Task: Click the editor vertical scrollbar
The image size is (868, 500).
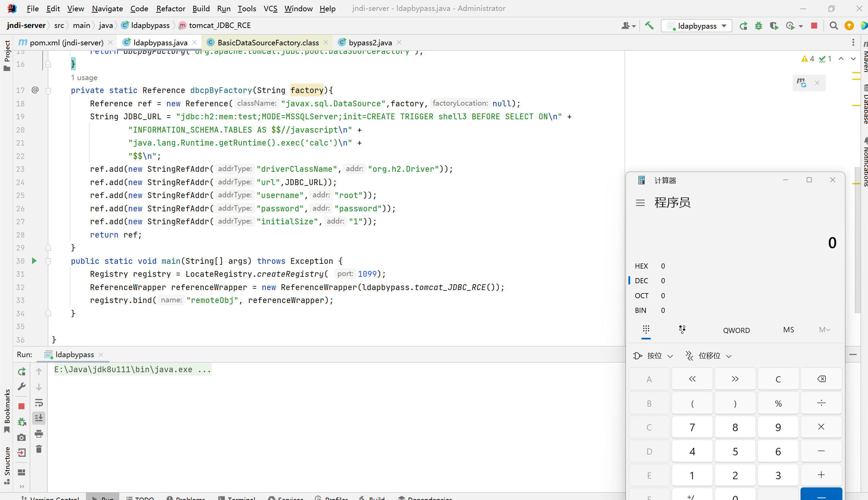Action: click(x=857, y=240)
